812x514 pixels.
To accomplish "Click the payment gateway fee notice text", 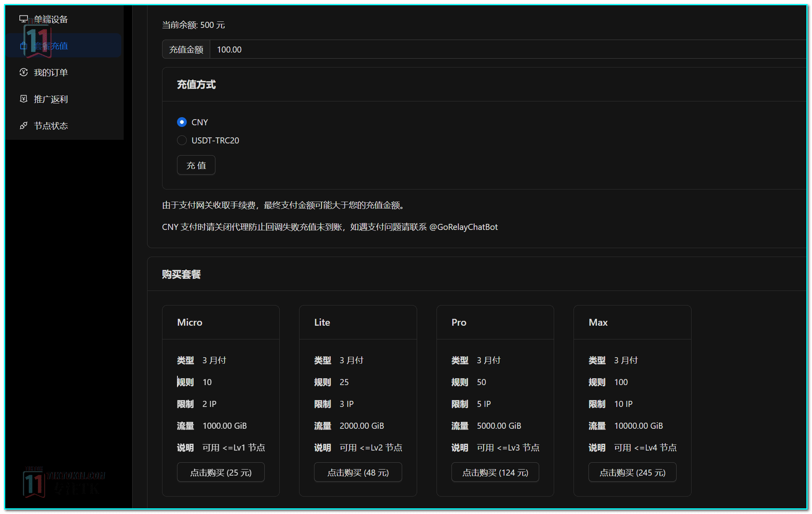I will (x=283, y=205).
